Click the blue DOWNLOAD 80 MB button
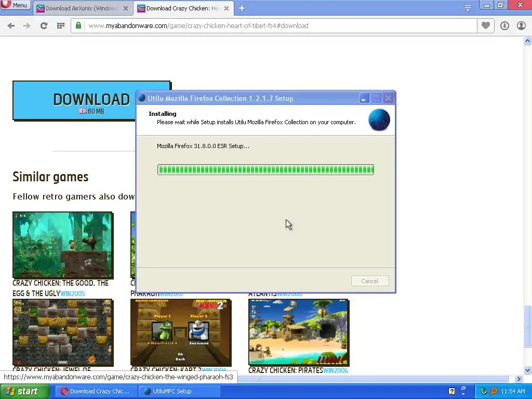The image size is (532, 399). pyautogui.click(x=74, y=100)
